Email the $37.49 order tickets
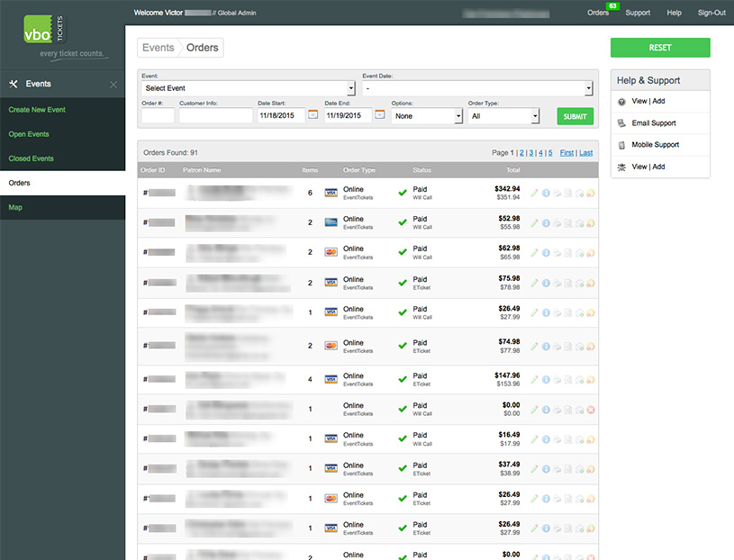Viewport: 734px width, 560px height. (x=579, y=469)
